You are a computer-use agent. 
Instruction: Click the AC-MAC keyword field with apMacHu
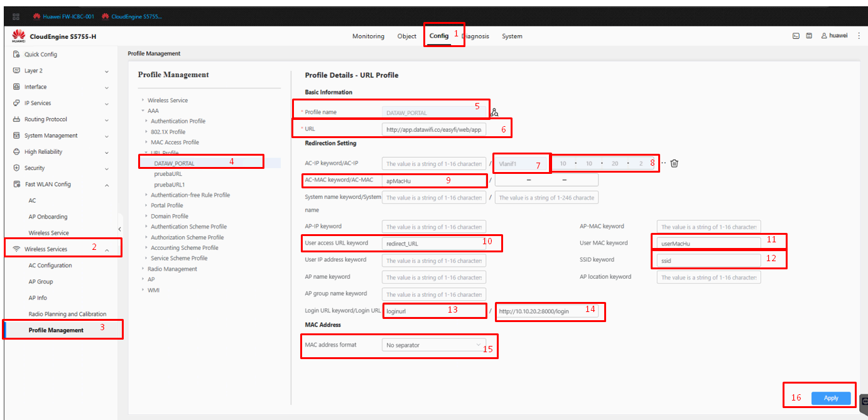pos(433,180)
